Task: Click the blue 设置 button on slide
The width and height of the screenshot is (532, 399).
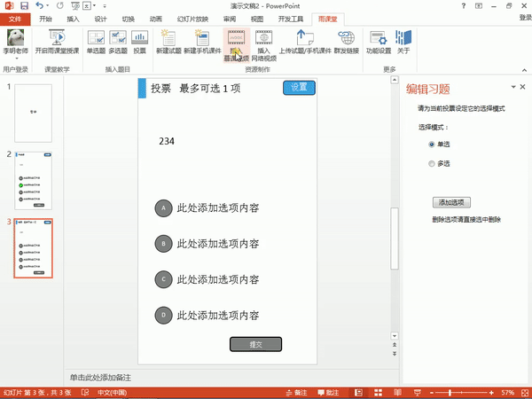Action: (x=299, y=88)
